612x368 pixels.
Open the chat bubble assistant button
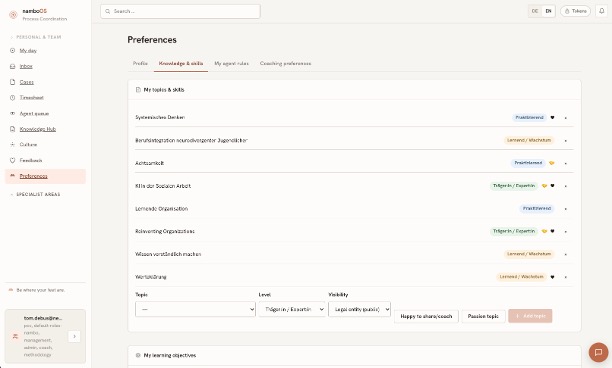coord(598,352)
